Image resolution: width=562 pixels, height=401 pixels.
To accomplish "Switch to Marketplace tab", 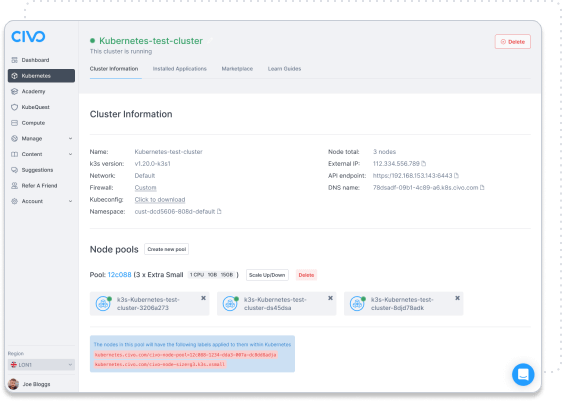I will [x=237, y=69].
